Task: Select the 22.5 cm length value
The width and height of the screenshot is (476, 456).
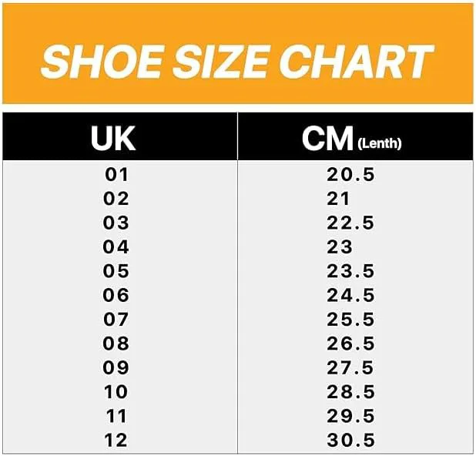Action: click(x=350, y=223)
